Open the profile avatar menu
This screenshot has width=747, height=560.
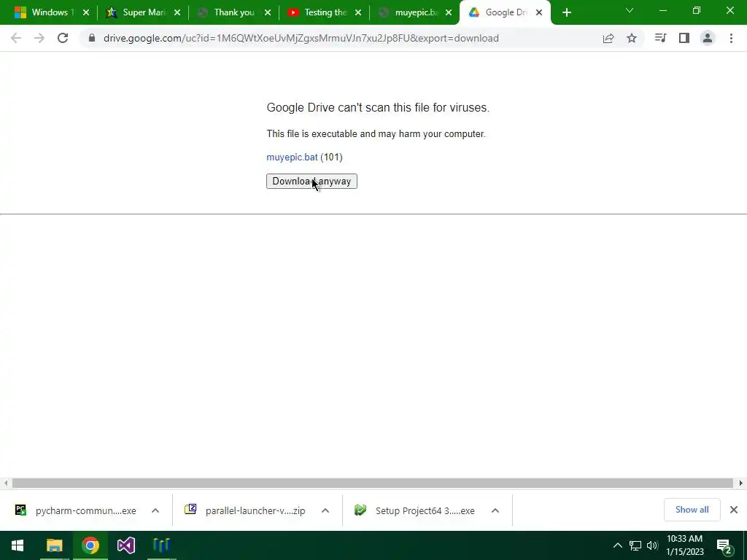point(708,38)
